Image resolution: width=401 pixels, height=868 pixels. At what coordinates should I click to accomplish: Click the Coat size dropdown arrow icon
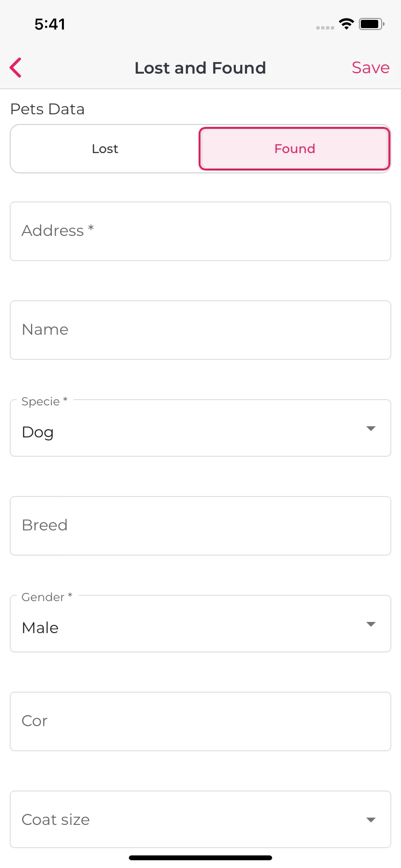coord(371,820)
